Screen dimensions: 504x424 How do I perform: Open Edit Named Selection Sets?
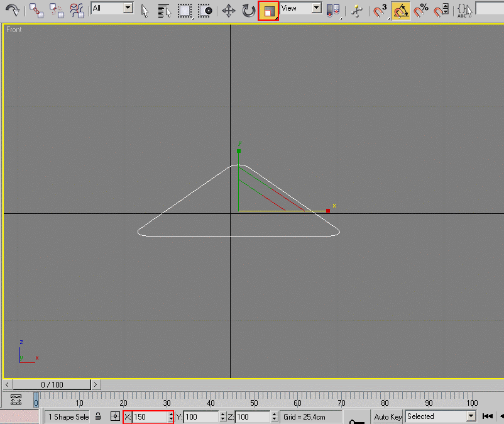pyautogui.click(x=464, y=11)
